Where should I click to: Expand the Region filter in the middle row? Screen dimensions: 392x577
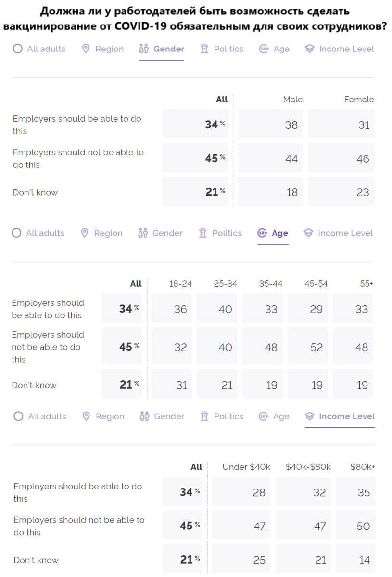click(x=109, y=233)
